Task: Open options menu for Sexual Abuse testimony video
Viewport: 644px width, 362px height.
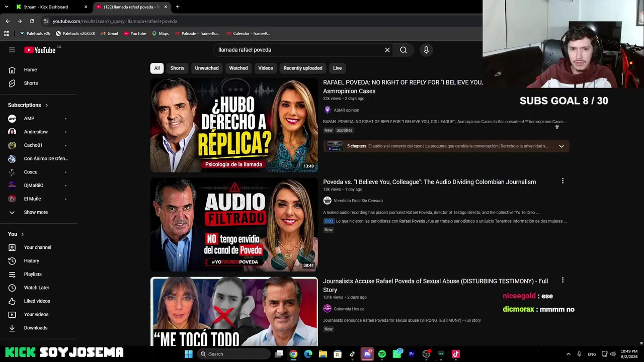Action: 562,280
